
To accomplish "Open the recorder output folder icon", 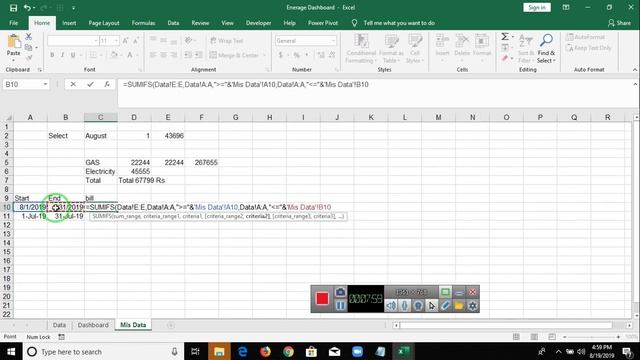I will coord(459,305).
